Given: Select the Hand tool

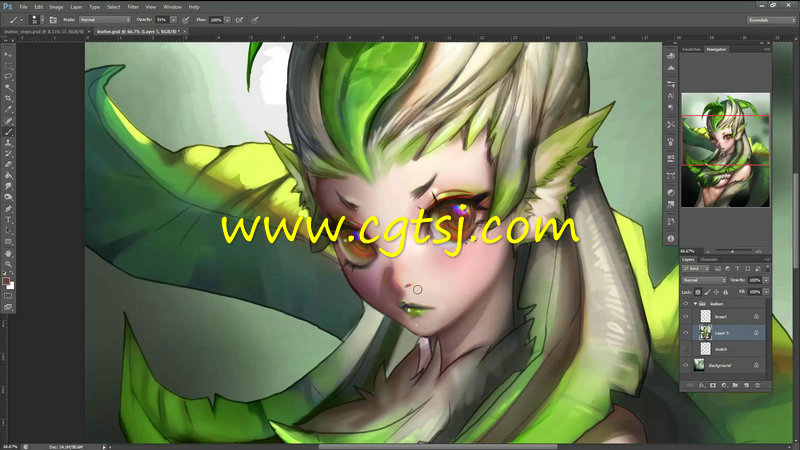Looking at the screenshot, I should click(x=8, y=253).
